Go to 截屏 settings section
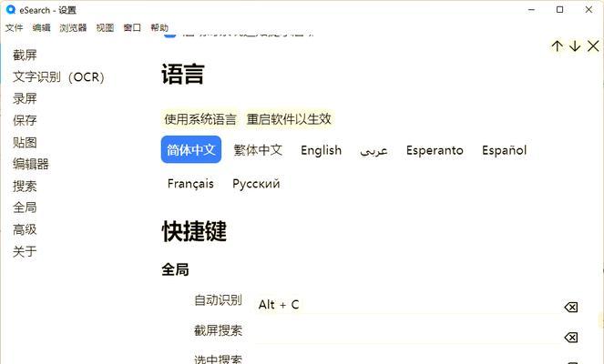The image size is (604, 364). (x=25, y=55)
